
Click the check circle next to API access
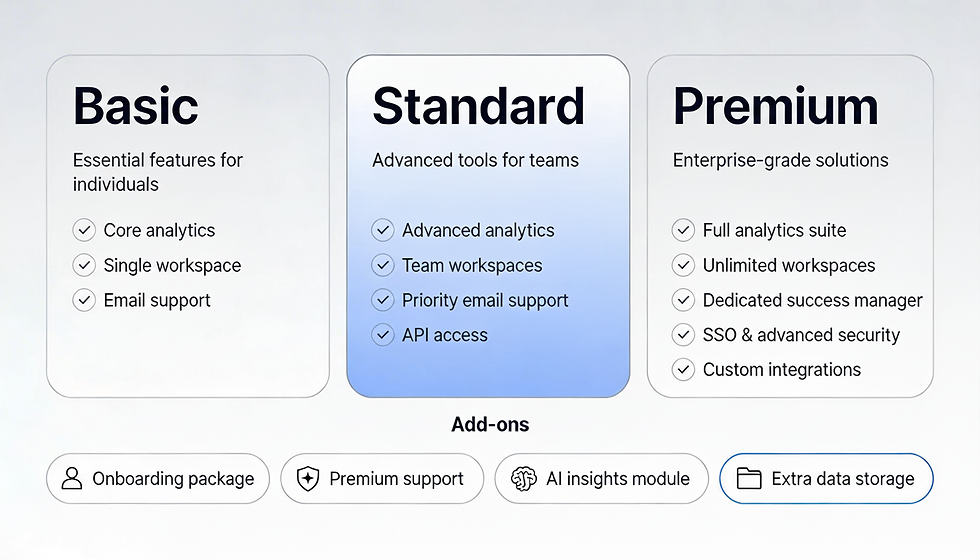[382, 335]
